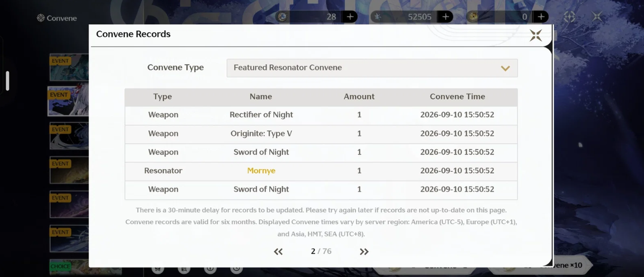Click the page indicator 2 / 76

[x=321, y=251]
